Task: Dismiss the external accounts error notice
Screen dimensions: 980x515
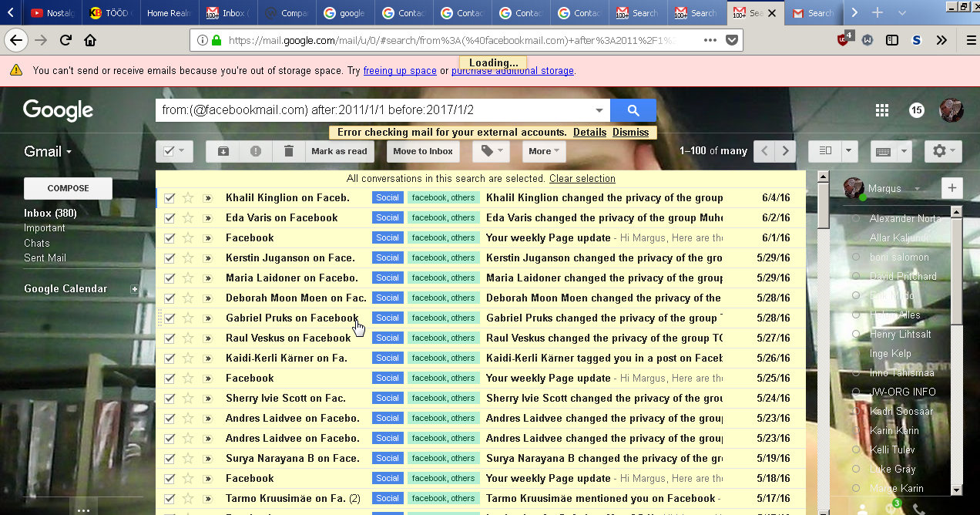Action: tap(631, 133)
